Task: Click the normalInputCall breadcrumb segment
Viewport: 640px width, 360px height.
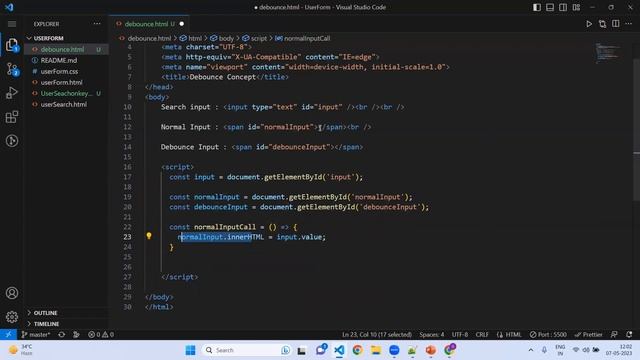Action: pos(302,38)
